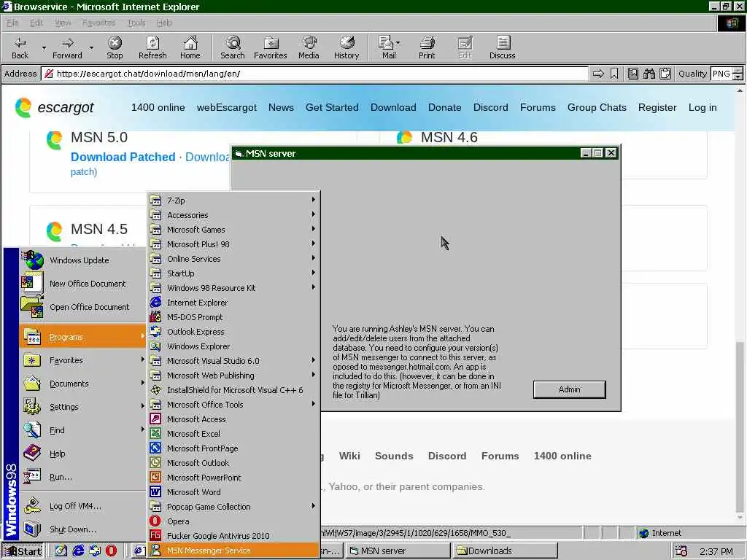Click the Discuss toolbar icon
This screenshot has width=747, height=560.
(x=502, y=47)
